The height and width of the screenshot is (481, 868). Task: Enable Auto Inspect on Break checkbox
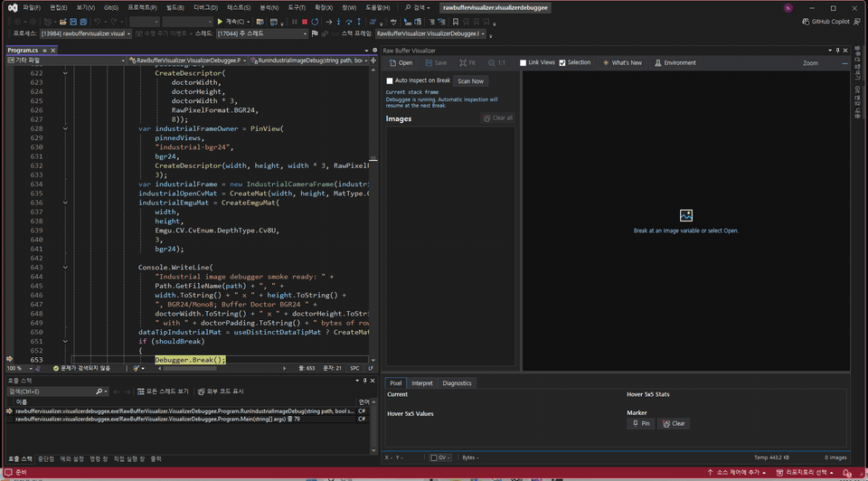click(390, 80)
